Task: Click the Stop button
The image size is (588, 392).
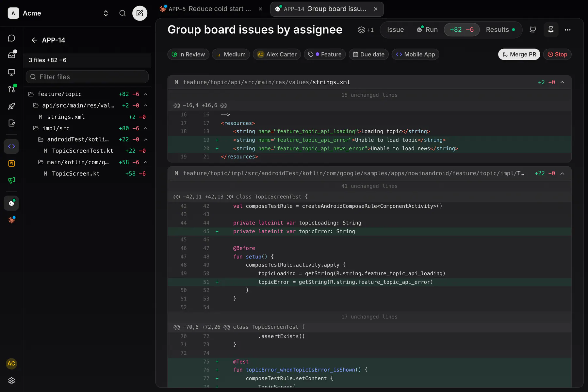Action: click(557, 54)
